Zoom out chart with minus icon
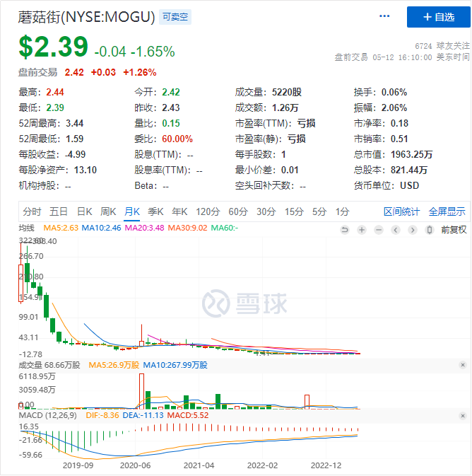The width and height of the screenshot is (472, 476). point(379,230)
